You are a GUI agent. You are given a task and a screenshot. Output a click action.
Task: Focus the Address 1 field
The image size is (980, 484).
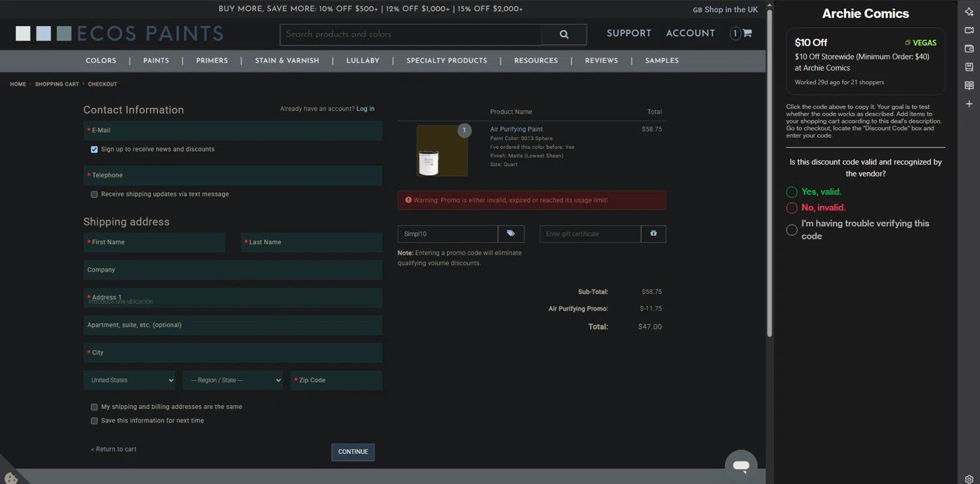(233, 298)
